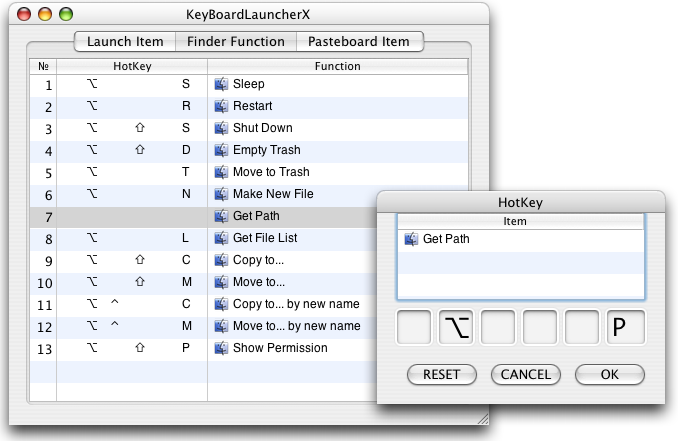Click the CANCEL button
This screenshot has width=678, height=441.
pyautogui.click(x=526, y=374)
